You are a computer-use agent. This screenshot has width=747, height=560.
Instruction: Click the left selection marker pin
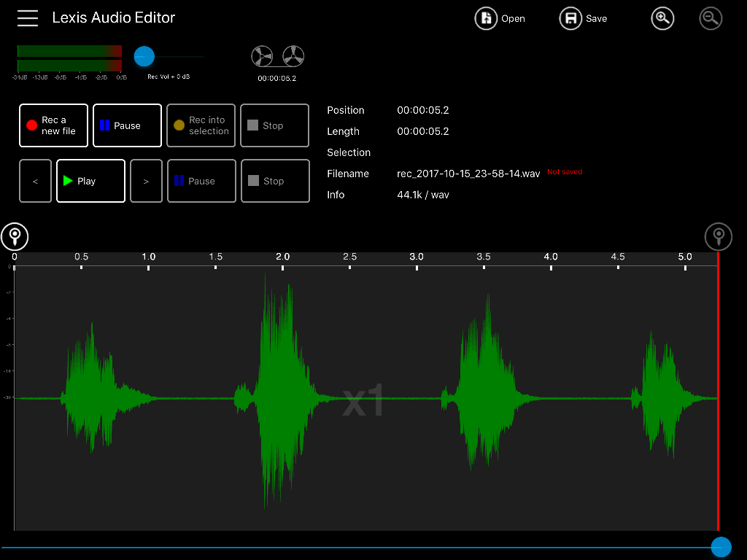click(x=15, y=237)
